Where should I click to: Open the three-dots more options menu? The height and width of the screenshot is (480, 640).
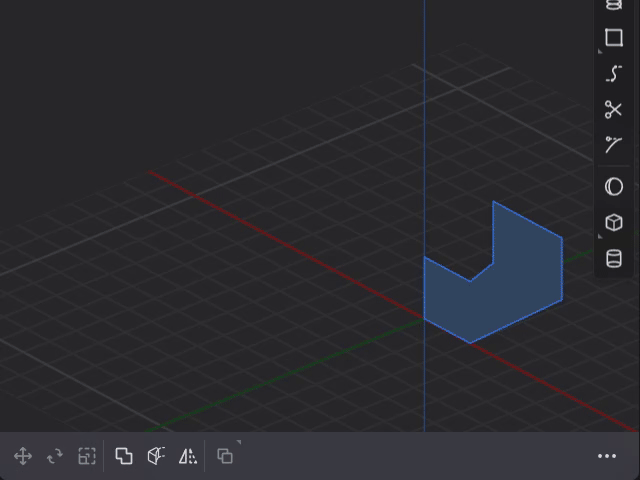point(607,456)
